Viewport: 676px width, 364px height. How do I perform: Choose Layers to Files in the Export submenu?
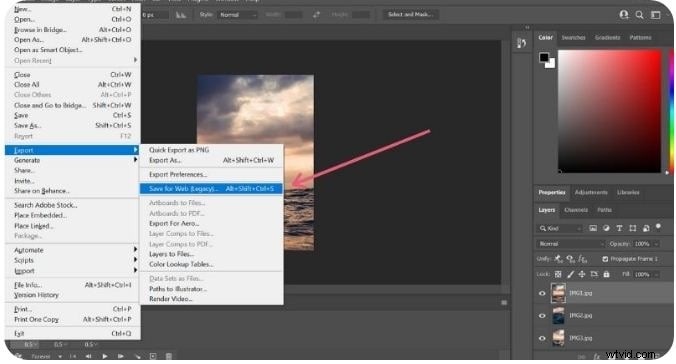click(211, 254)
